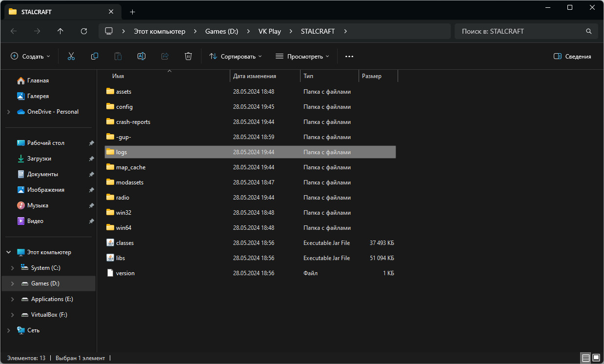This screenshot has height=364, width=604.
Task: Click the Delete trash bin icon
Action: point(188,56)
